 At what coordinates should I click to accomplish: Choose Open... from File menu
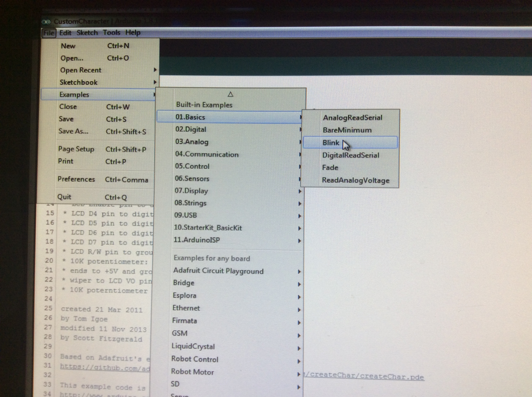[x=100, y=58]
